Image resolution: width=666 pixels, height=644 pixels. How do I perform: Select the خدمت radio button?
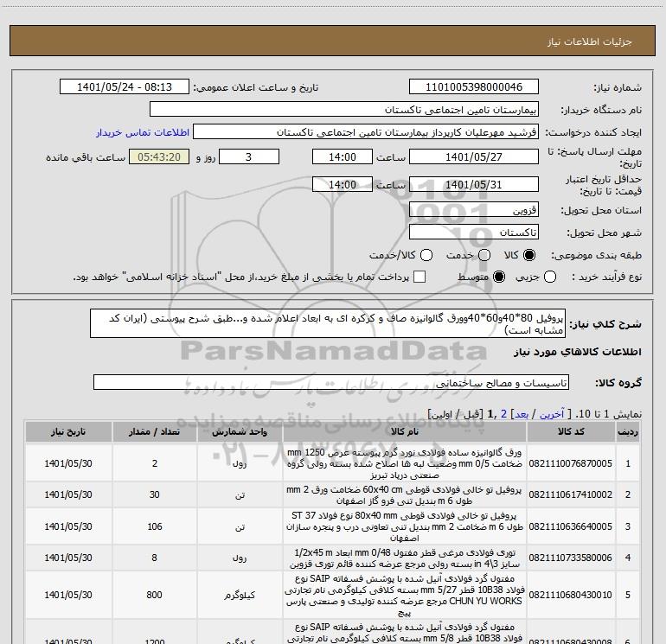[x=484, y=255]
